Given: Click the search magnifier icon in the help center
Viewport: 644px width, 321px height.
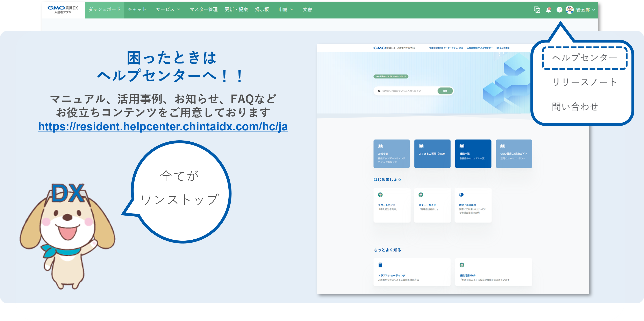Looking at the screenshot, I should tap(379, 91).
